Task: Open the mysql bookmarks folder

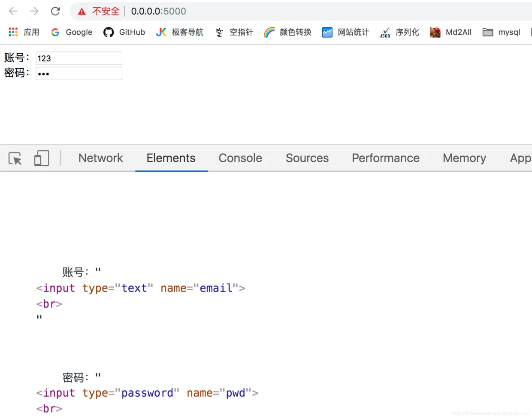Action: (x=501, y=32)
